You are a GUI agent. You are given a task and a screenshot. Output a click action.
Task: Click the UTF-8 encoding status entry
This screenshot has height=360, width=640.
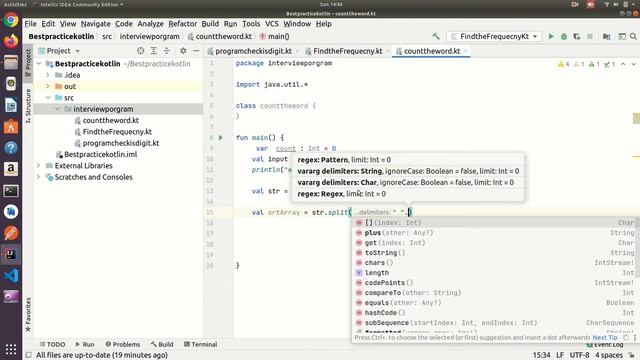(x=579, y=355)
